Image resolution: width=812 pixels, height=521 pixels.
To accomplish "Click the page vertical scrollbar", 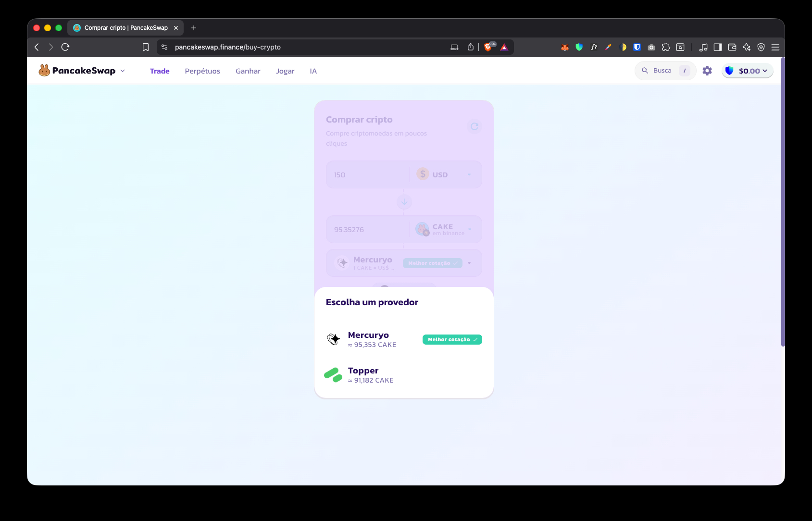I will (783, 202).
